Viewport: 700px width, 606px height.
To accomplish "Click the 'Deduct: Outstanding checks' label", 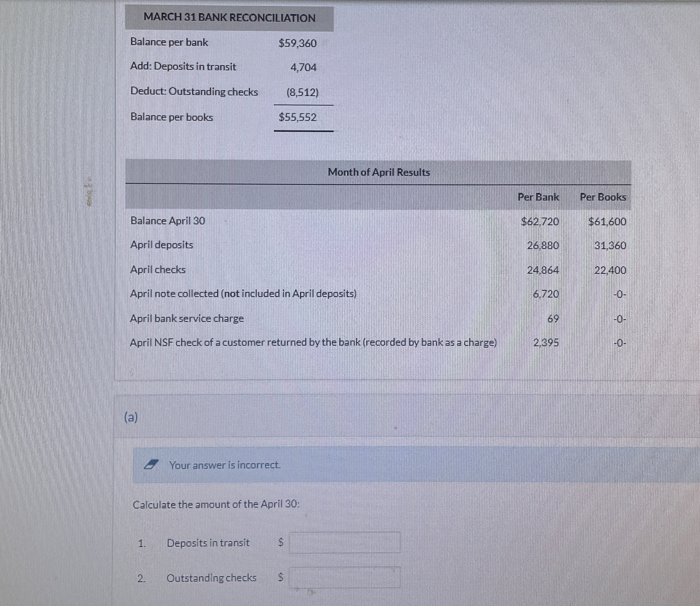I will 194,91.
